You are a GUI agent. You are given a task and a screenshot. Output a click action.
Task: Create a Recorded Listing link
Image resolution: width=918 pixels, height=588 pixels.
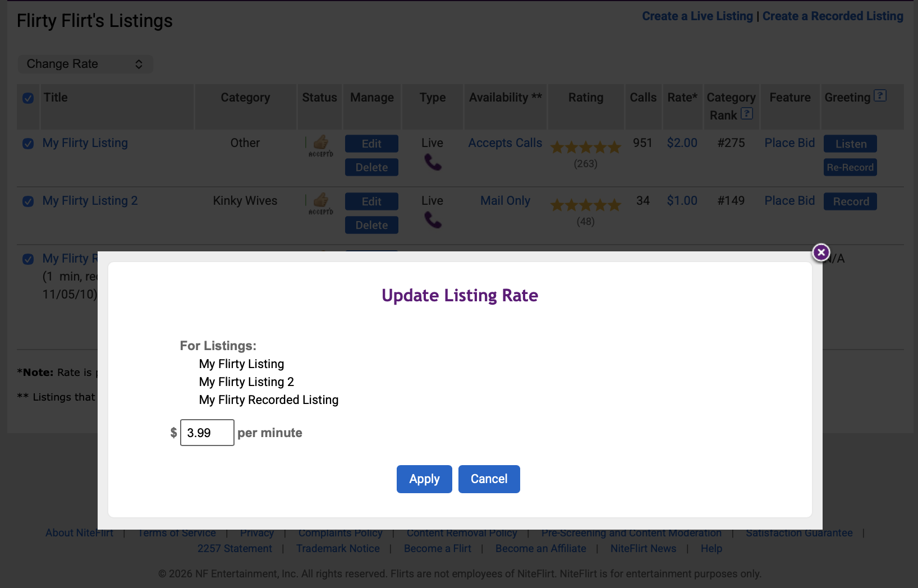833,16
